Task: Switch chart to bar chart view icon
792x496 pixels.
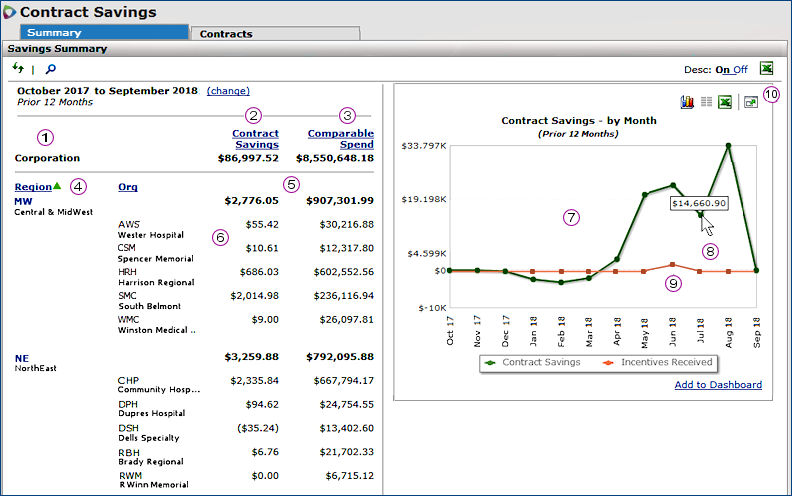Action: click(x=687, y=102)
